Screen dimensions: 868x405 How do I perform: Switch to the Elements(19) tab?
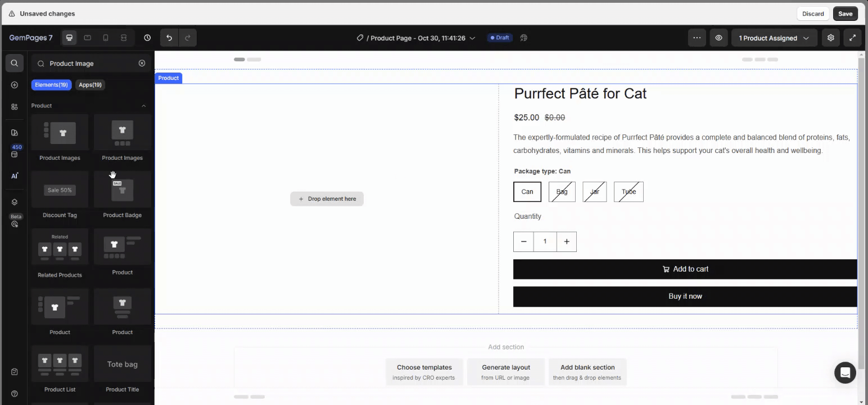(51, 84)
